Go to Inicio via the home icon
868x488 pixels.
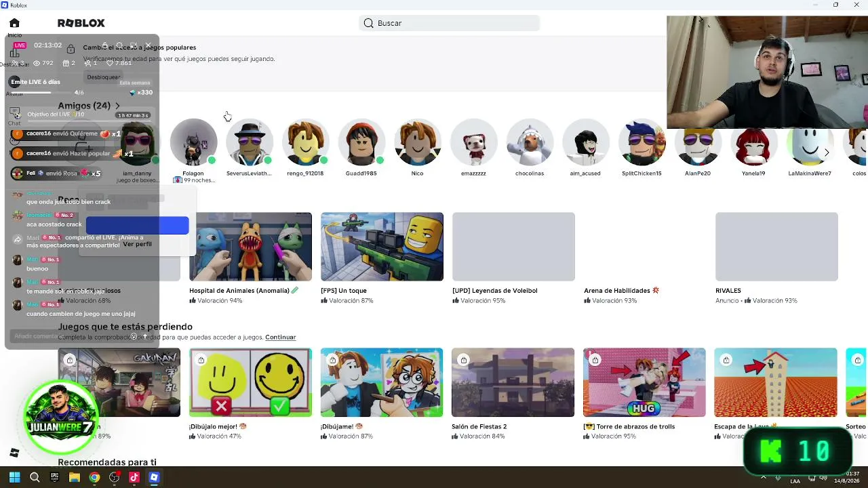coord(14,23)
